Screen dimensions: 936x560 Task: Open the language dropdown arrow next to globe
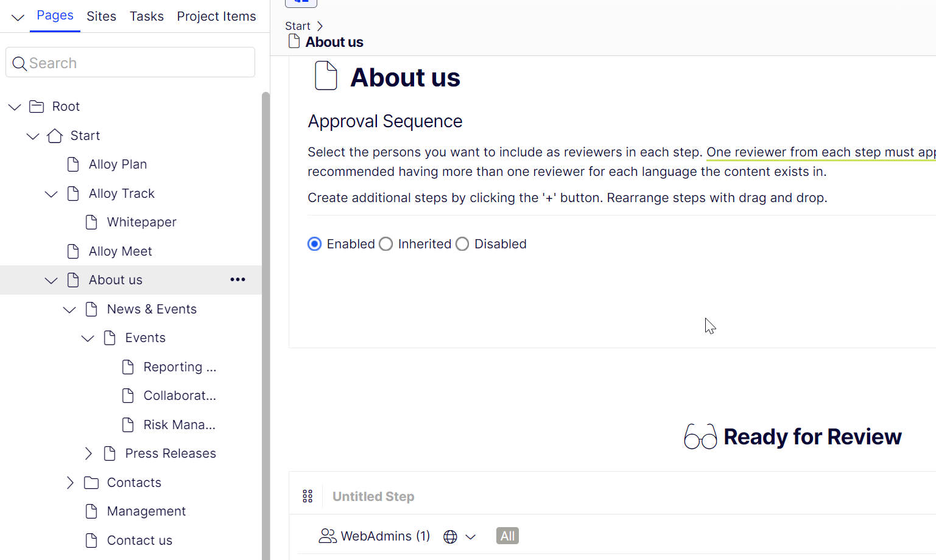tap(471, 537)
